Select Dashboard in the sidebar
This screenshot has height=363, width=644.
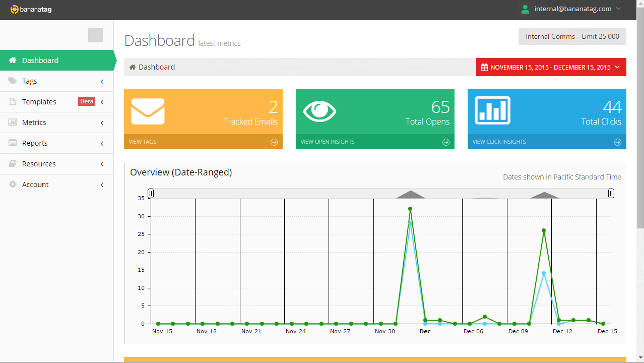(56, 60)
